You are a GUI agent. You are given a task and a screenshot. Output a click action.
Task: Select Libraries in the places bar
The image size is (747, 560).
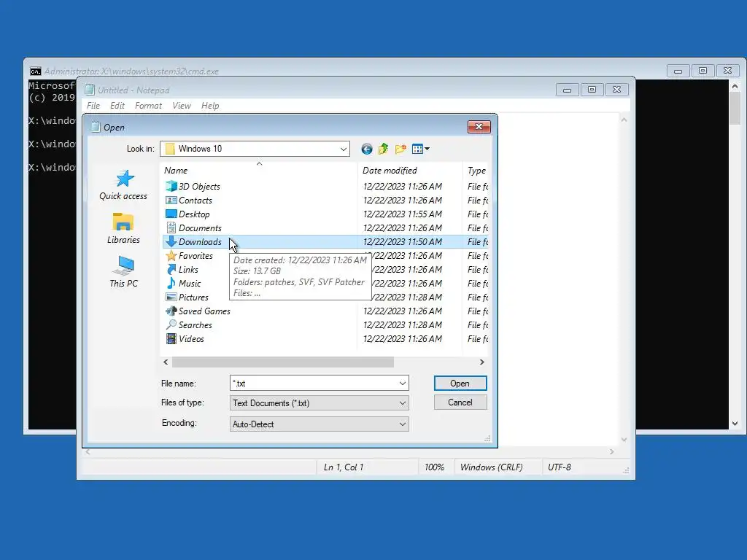click(123, 228)
